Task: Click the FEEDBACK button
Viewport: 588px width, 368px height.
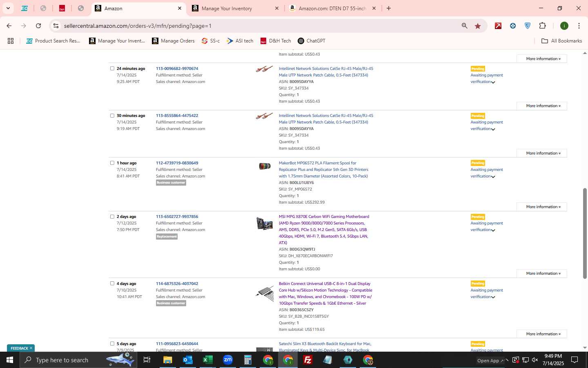Action: 21,348
